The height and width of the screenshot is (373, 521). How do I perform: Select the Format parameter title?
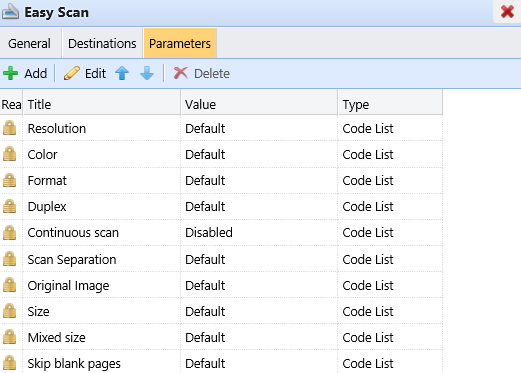click(x=47, y=181)
